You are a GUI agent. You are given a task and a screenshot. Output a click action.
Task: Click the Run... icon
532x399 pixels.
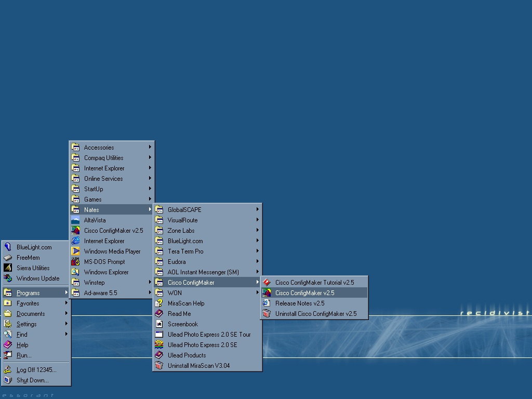pyautogui.click(x=8, y=355)
